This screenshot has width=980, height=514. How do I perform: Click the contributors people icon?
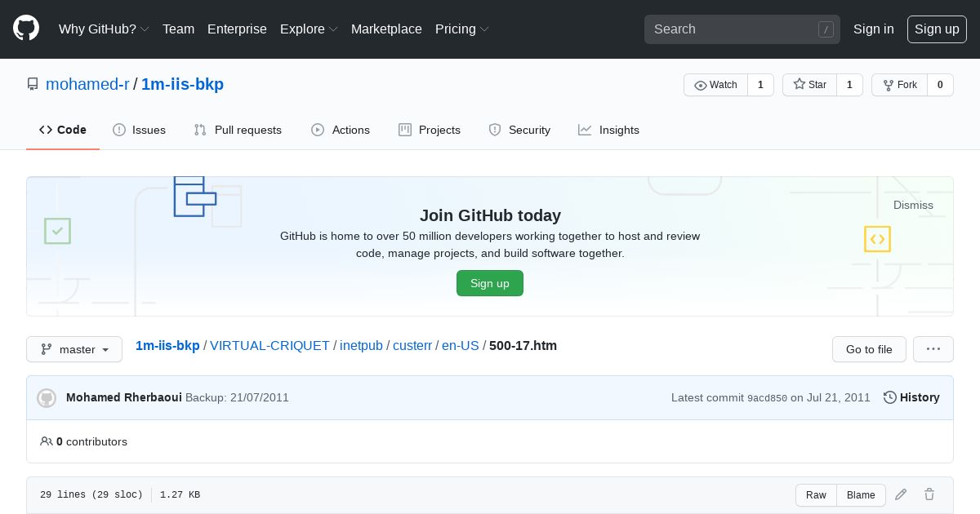[x=47, y=441]
